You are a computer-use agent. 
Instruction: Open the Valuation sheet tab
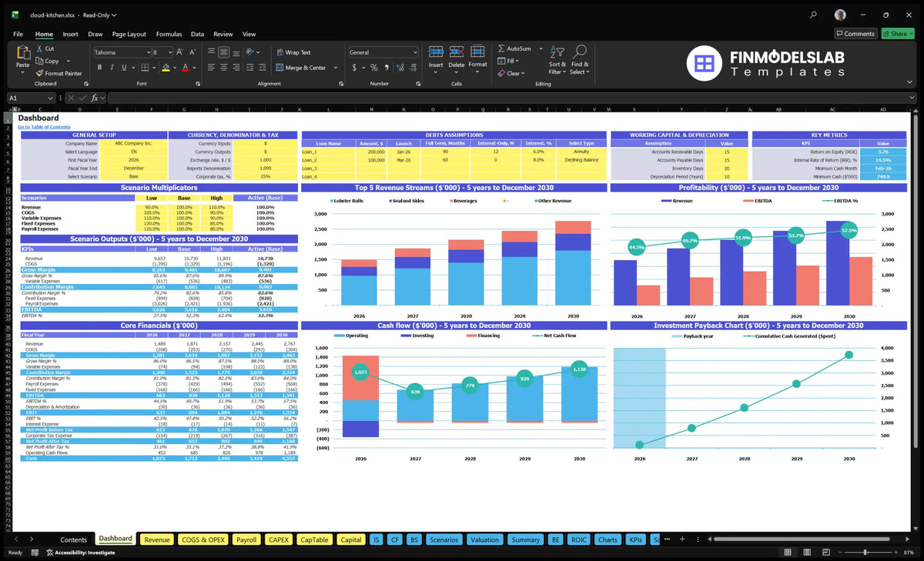[484, 539]
